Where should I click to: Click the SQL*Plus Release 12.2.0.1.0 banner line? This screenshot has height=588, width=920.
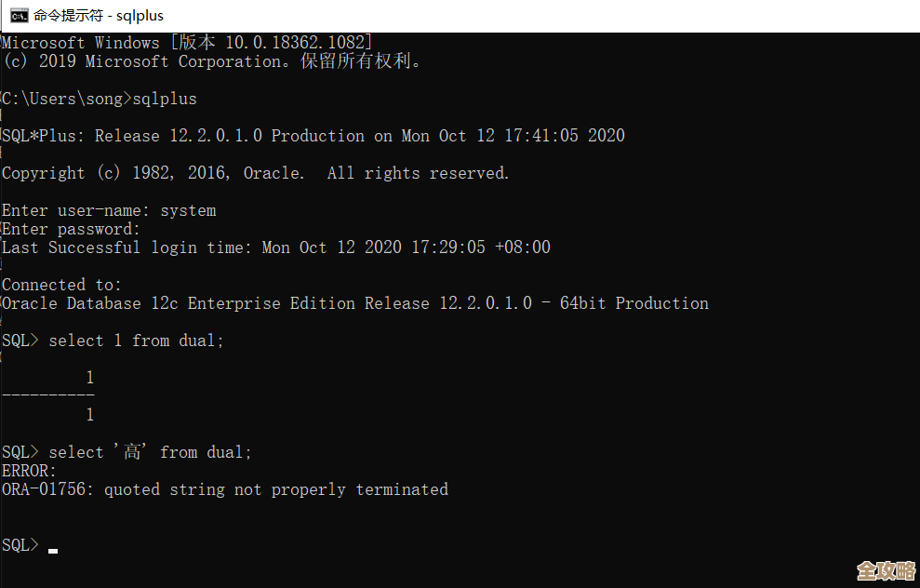[x=313, y=136]
